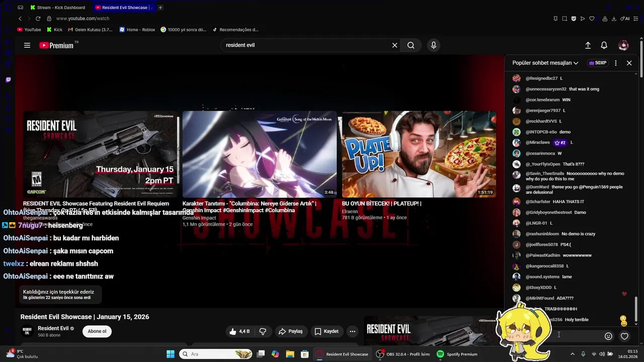Open the 'Elraenn' channel link
Image resolution: width=644 pixels, height=362 pixels.
click(350, 212)
